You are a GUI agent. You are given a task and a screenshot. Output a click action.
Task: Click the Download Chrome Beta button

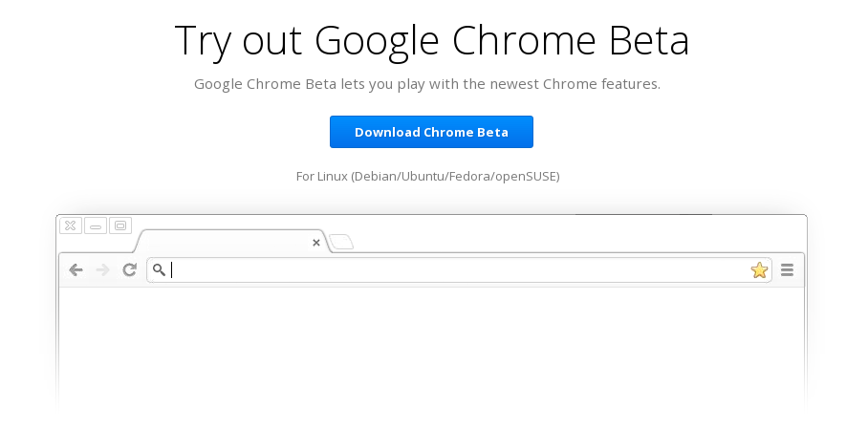pos(431,132)
